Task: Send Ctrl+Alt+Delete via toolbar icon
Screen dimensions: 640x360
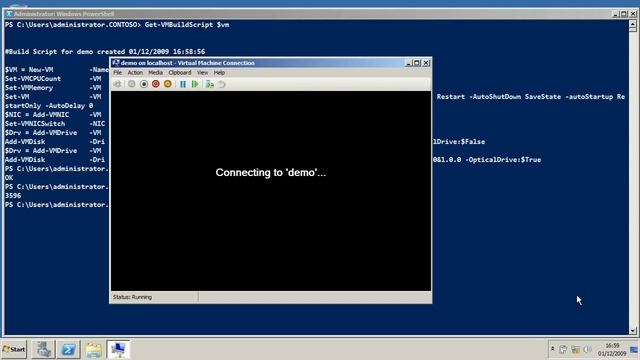Action: (118, 84)
